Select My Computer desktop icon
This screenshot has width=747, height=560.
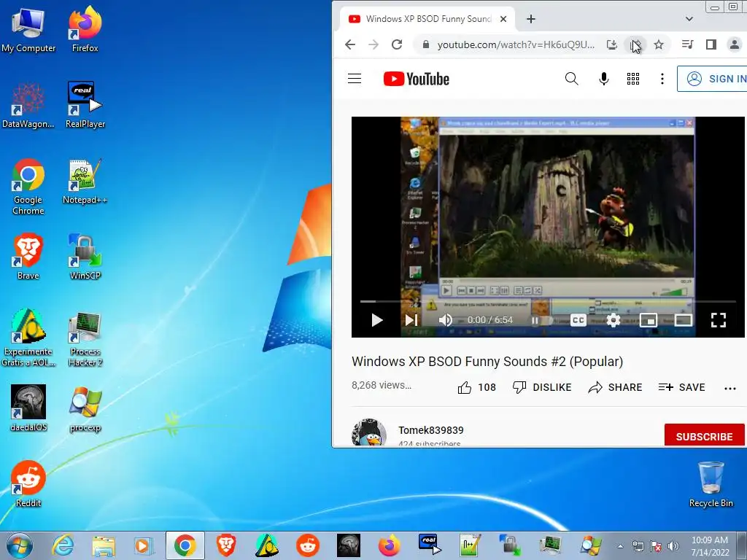(x=28, y=30)
